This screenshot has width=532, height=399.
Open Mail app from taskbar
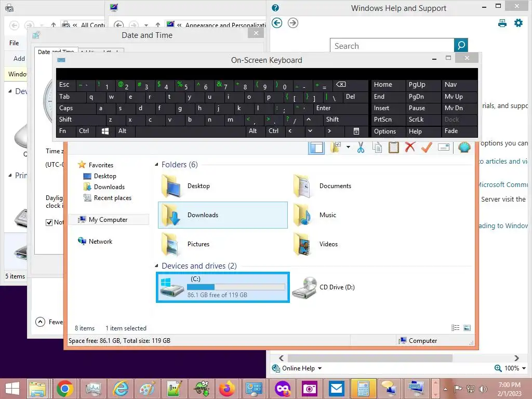pos(336,389)
